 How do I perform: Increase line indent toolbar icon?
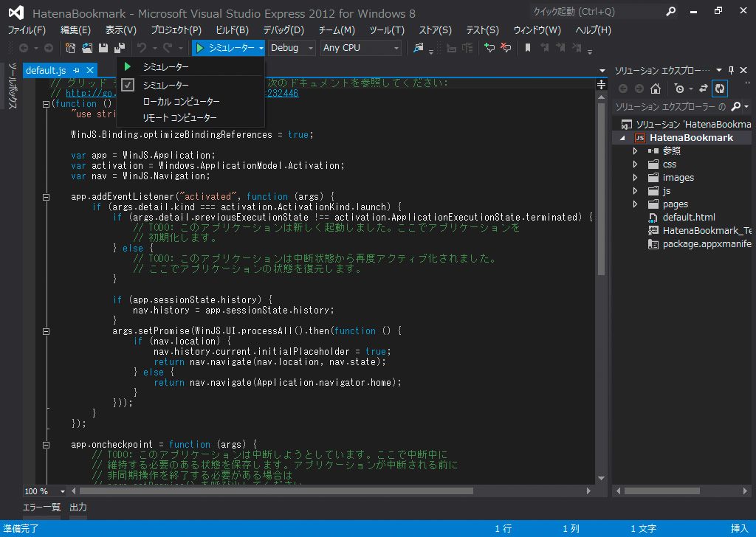[467, 48]
